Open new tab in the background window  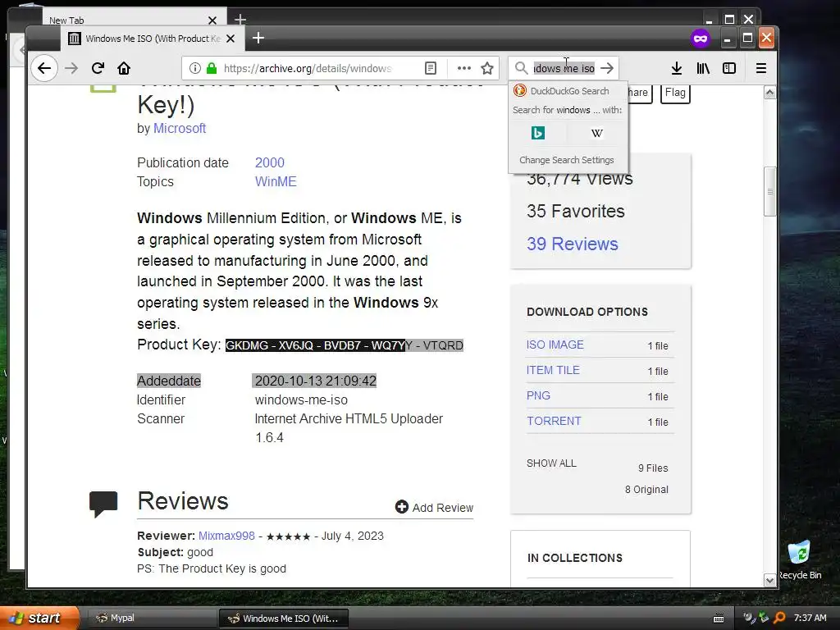click(x=240, y=20)
